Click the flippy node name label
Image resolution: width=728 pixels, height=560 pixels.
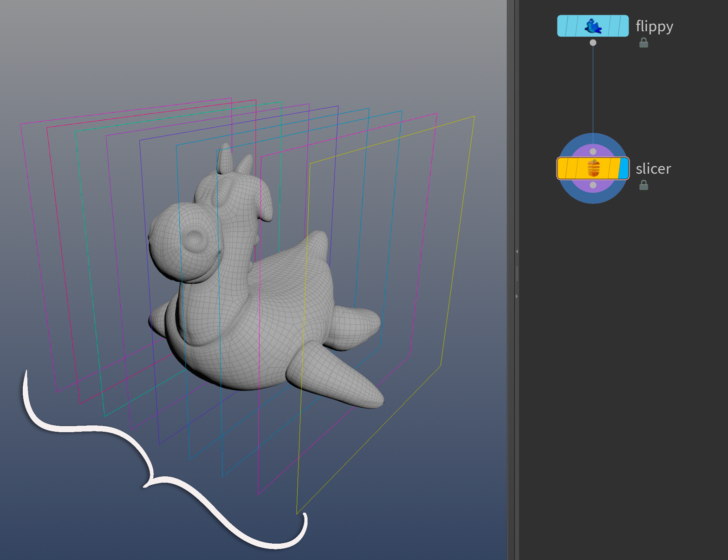pyautogui.click(x=654, y=26)
